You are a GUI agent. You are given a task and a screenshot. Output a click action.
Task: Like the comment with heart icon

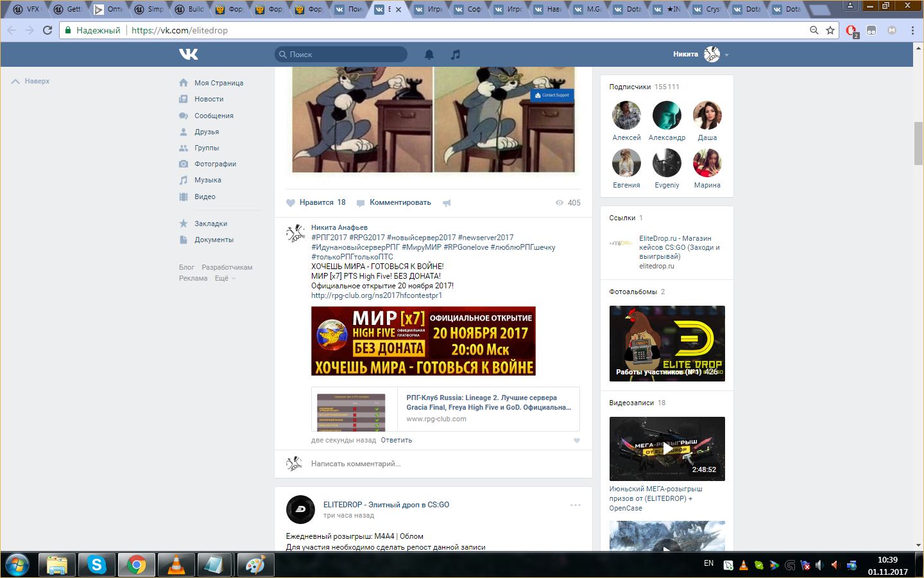576,441
